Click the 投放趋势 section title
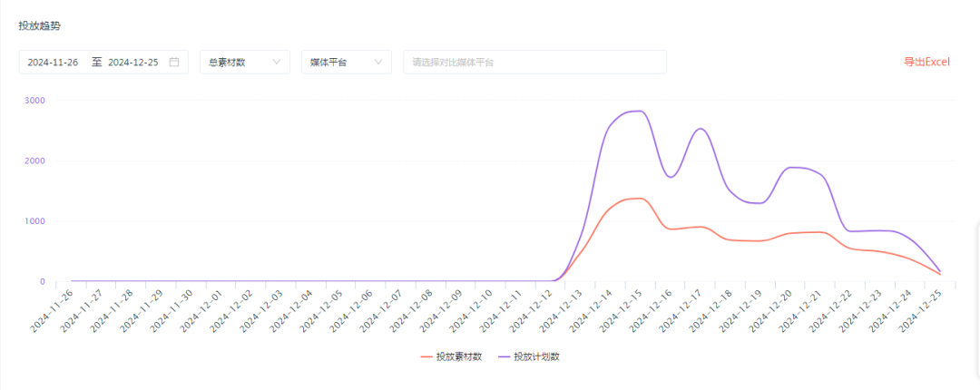The width and height of the screenshot is (980, 390). 37,25
